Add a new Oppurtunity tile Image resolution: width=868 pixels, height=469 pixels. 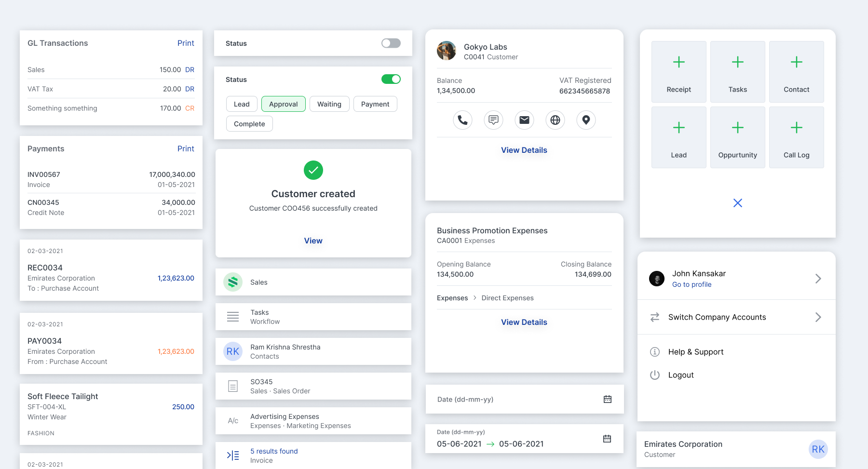[x=738, y=137]
